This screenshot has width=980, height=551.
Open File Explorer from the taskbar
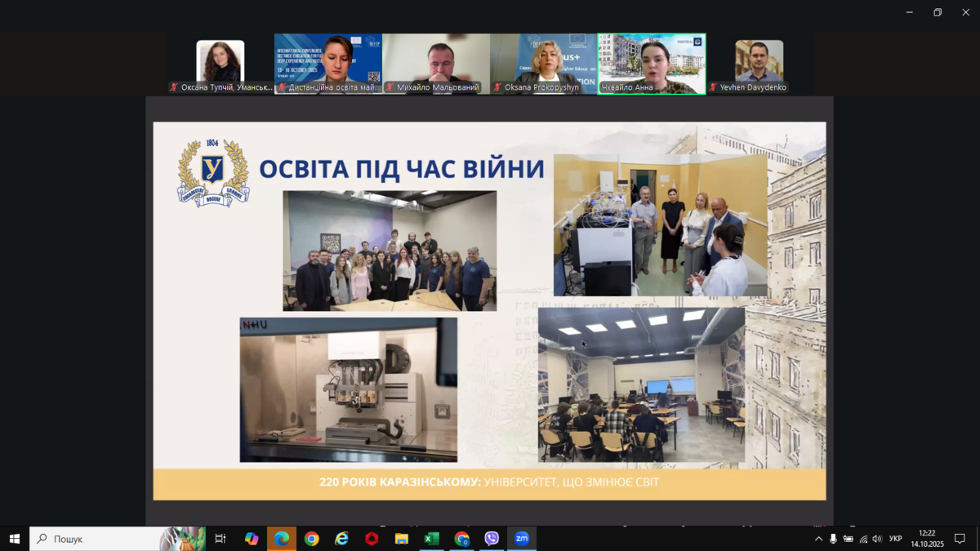tap(401, 539)
